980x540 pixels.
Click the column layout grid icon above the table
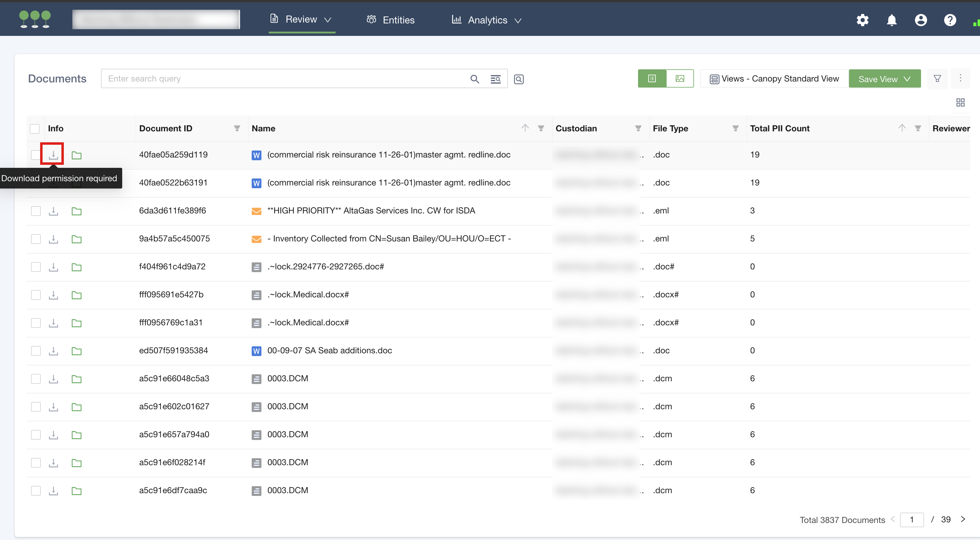click(x=960, y=102)
